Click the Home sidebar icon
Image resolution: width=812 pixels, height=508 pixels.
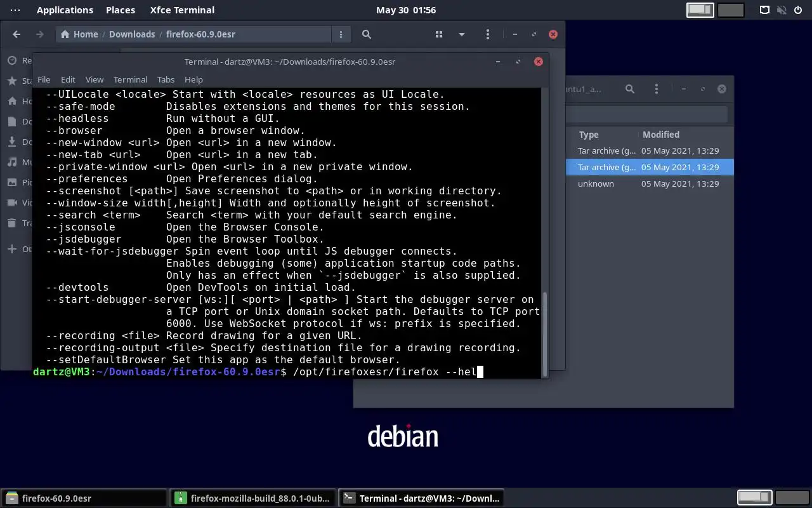12,101
